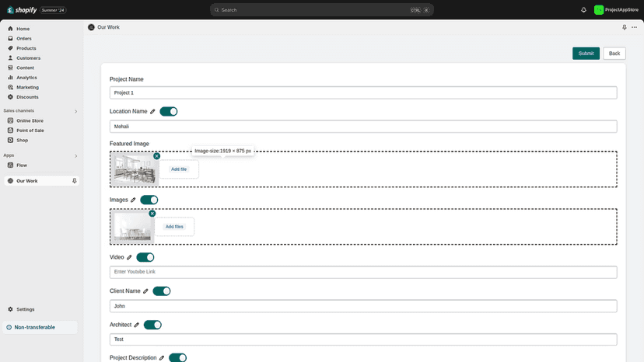Click the Submit button
Image resolution: width=644 pixels, height=362 pixels.
[x=586, y=54]
